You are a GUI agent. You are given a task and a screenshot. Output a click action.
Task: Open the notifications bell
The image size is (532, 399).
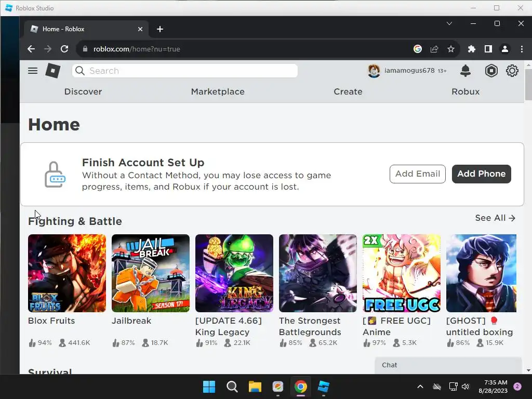tap(465, 71)
